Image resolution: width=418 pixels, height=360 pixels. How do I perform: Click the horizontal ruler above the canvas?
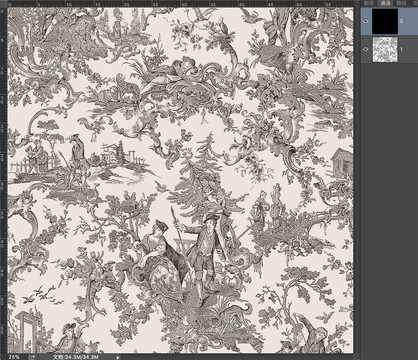point(180,4)
